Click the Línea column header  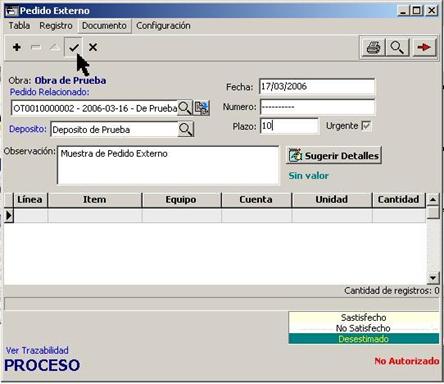[30, 200]
